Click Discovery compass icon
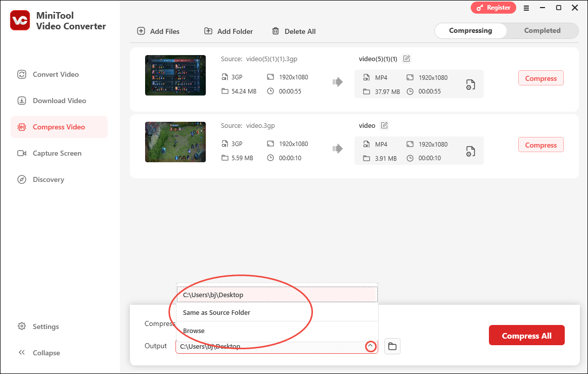Image resolution: width=588 pixels, height=374 pixels. 22,179
